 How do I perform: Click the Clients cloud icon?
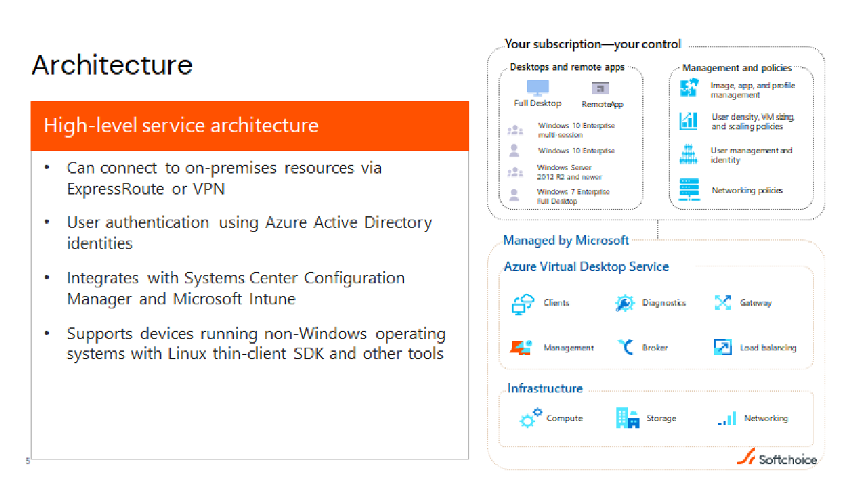click(523, 304)
